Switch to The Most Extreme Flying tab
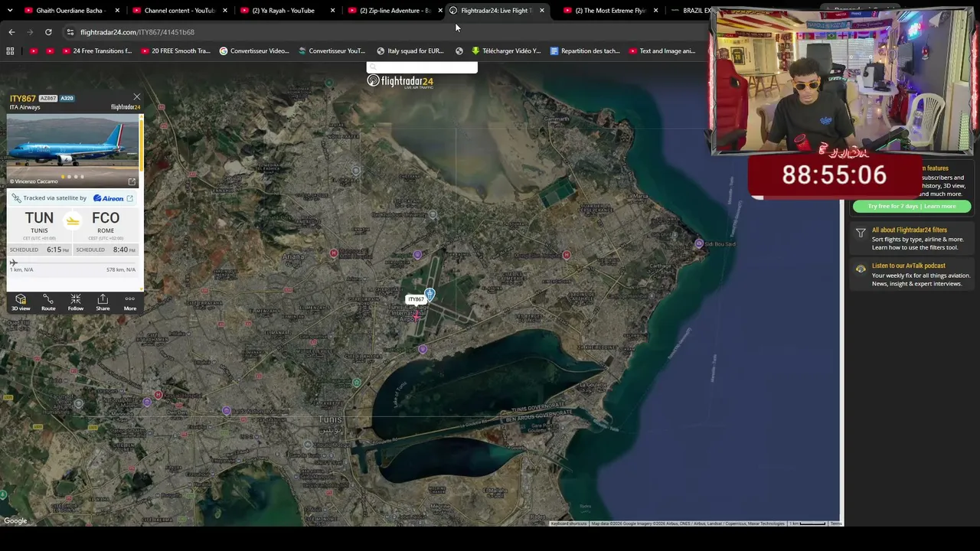The image size is (980, 551). [x=609, y=11]
